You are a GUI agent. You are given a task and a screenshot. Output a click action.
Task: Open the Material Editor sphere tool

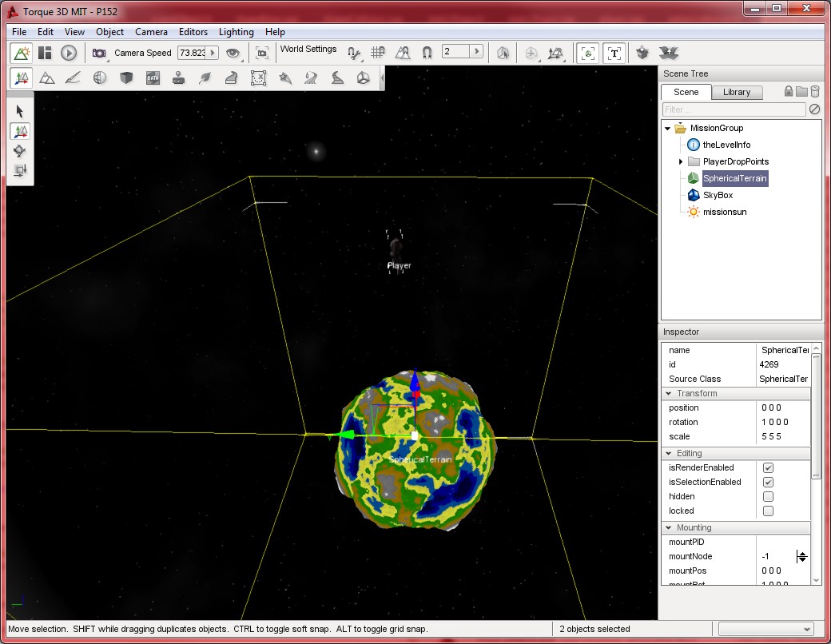(x=100, y=78)
